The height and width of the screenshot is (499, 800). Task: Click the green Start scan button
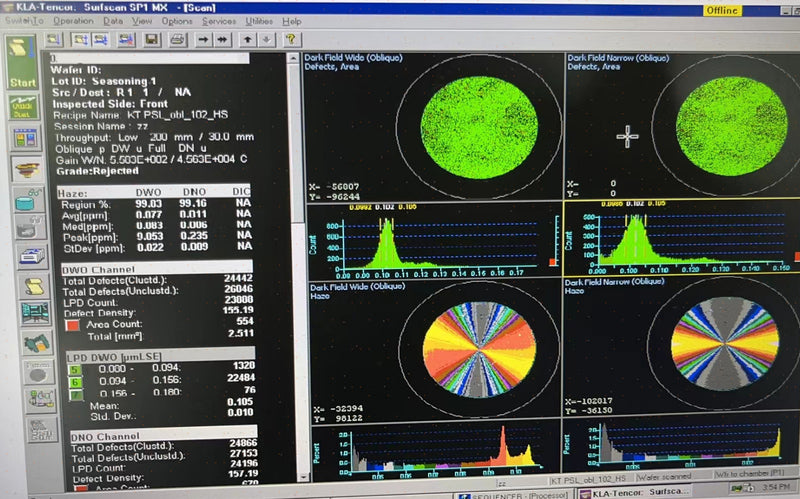(22, 62)
